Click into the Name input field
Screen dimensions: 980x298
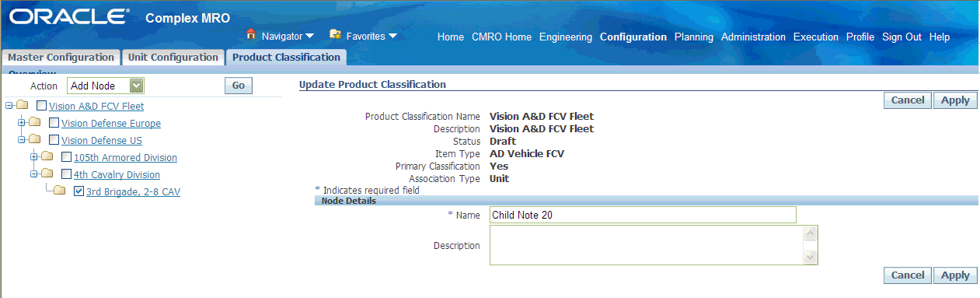643,215
